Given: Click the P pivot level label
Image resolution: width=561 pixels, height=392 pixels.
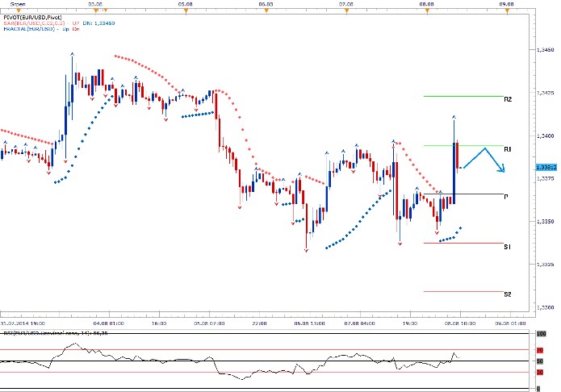Looking at the screenshot, I should 506,197.
